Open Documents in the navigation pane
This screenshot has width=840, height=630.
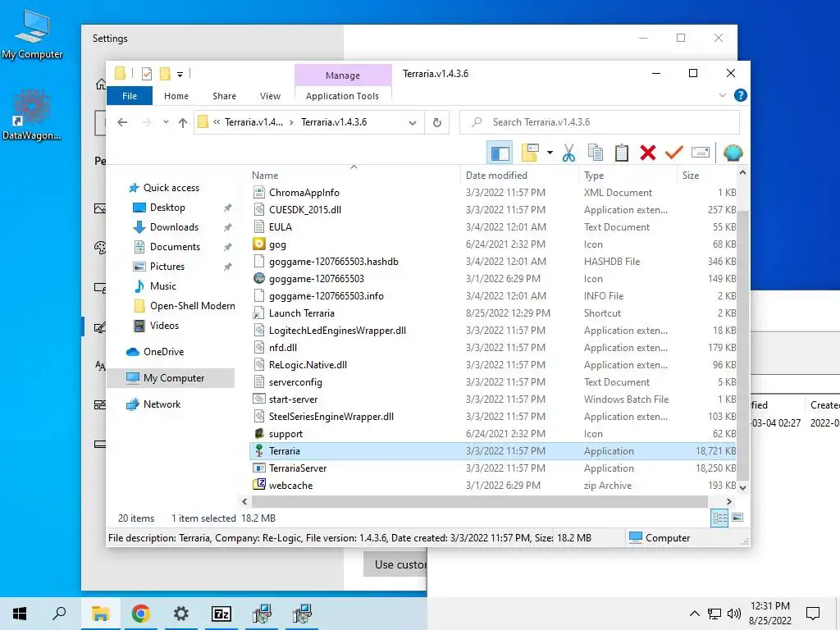[175, 247]
